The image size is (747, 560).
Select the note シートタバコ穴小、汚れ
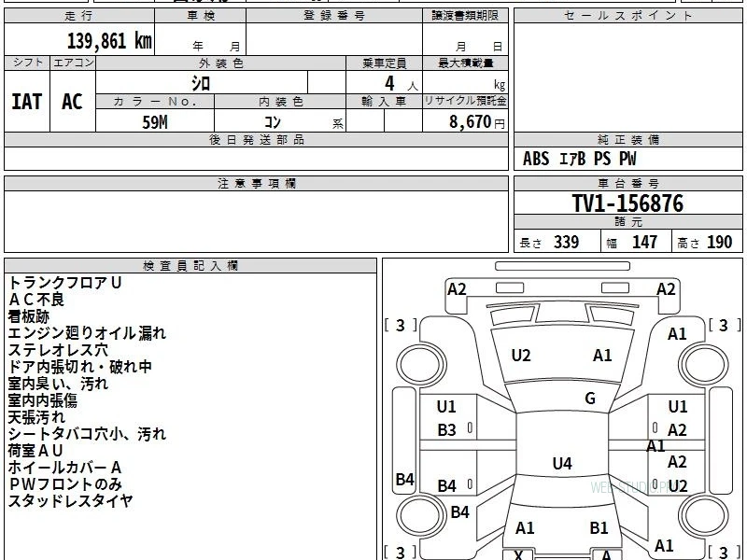pos(87,434)
